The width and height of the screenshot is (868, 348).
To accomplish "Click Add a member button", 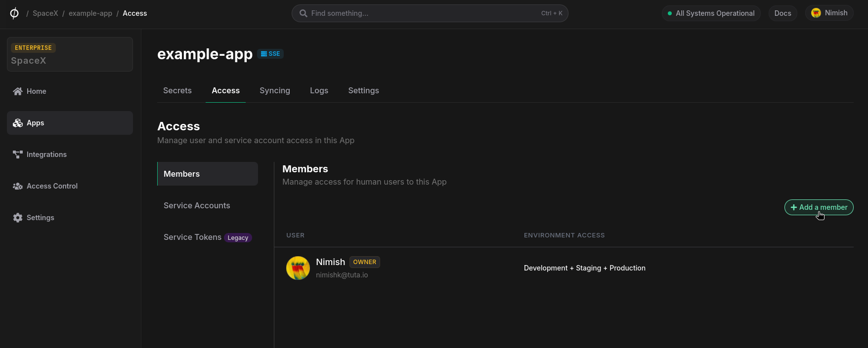I will [819, 207].
